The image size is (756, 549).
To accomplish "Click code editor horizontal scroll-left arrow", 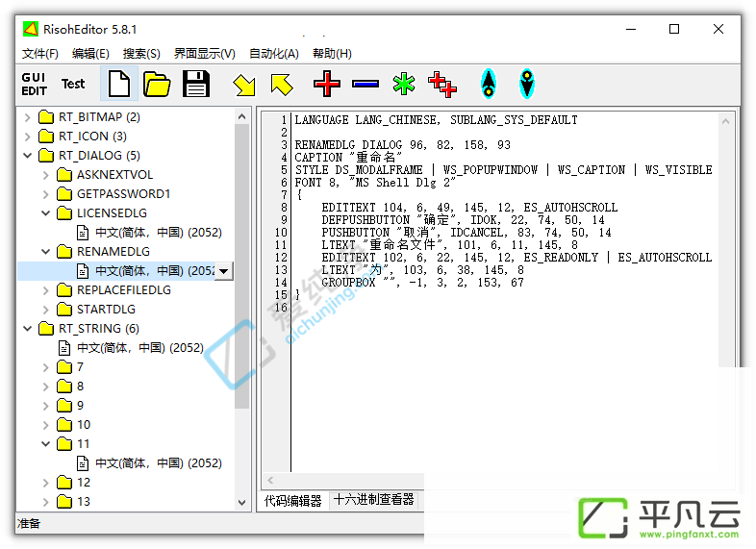I will click(x=270, y=480).
